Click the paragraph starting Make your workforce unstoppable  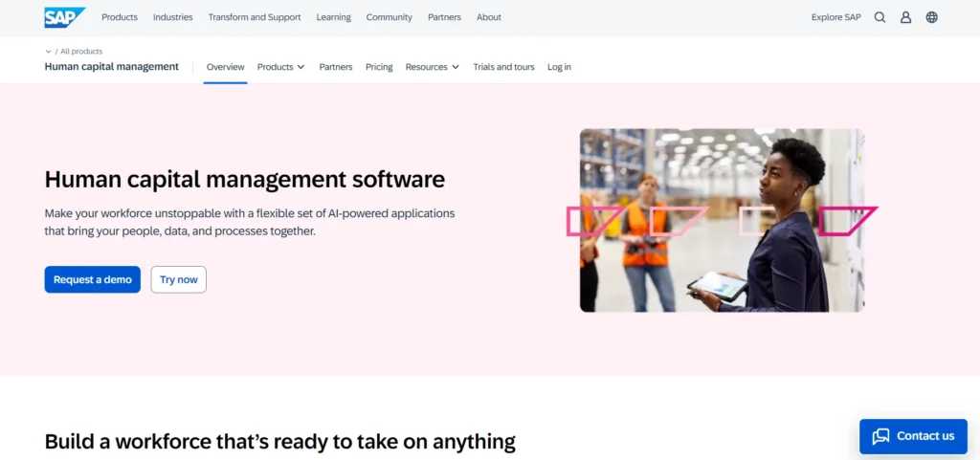tap(250, 222)
